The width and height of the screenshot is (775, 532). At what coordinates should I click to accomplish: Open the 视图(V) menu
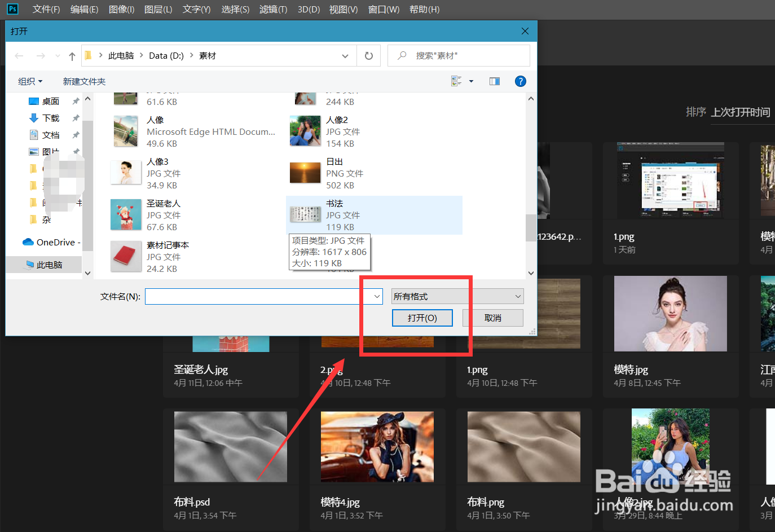(344, 10)
